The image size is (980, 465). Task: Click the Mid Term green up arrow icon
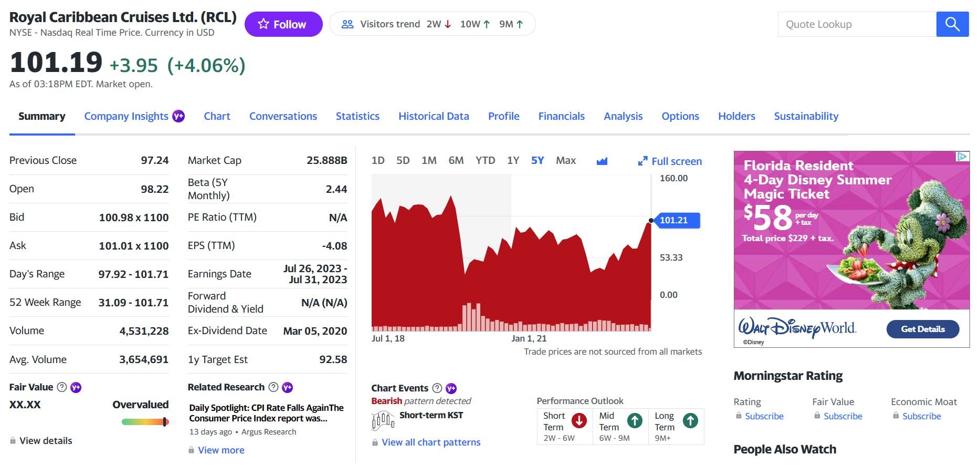click(x=635, y=421)
